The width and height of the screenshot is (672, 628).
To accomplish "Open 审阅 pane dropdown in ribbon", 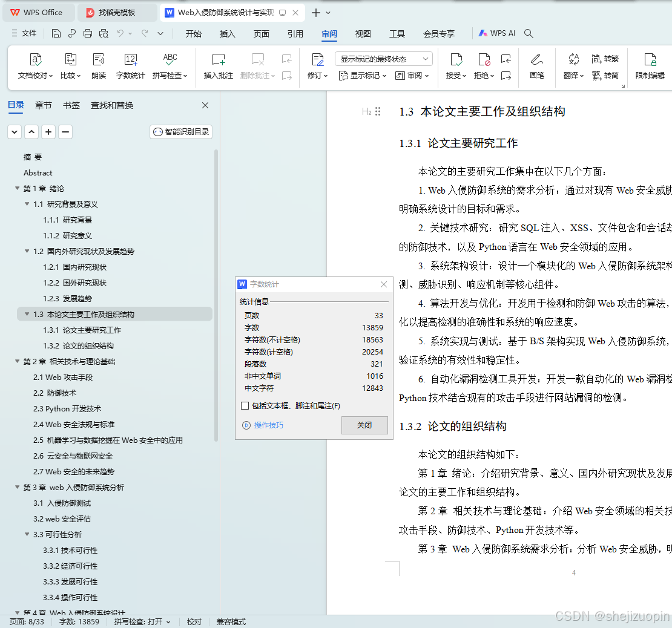I will pyautogui.click(x=412, y=76).
